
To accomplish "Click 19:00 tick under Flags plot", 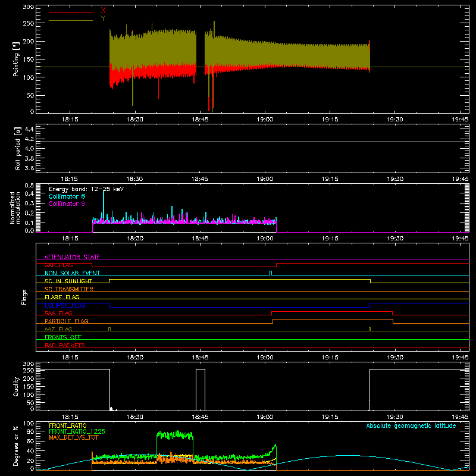I will [x=265, y=358].
